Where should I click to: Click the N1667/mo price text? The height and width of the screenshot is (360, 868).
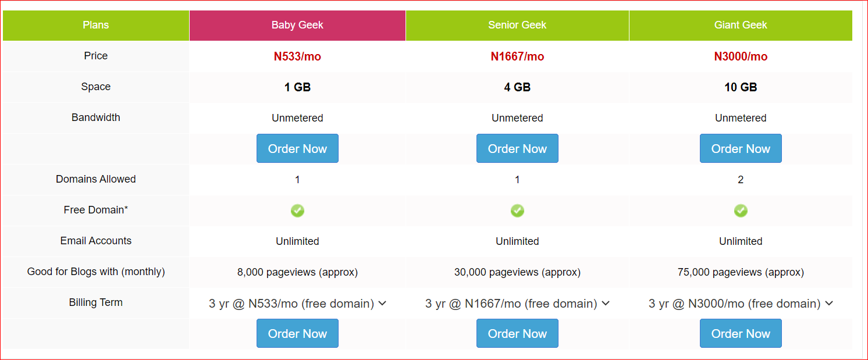coord(517,56)
